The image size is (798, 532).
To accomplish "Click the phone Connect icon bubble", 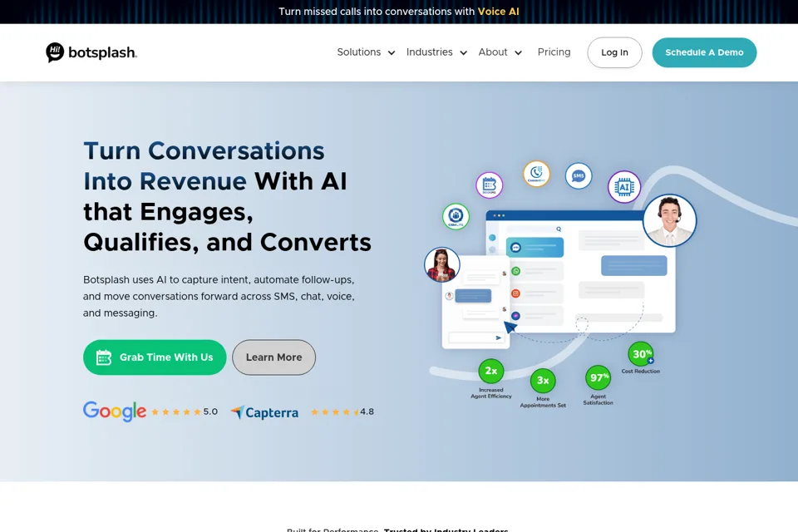I will [x=536, y=174].
